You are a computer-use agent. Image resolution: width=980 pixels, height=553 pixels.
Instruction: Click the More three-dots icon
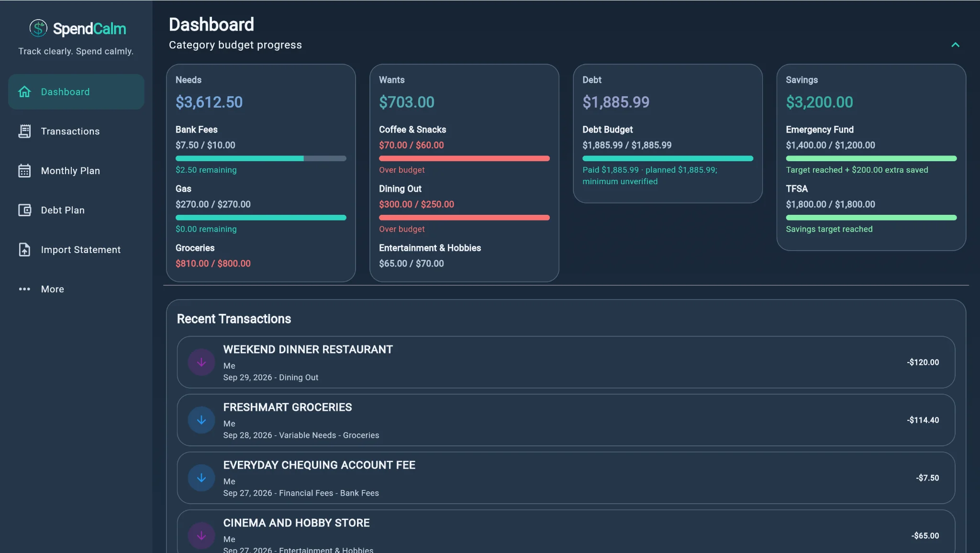click(24, 289)
